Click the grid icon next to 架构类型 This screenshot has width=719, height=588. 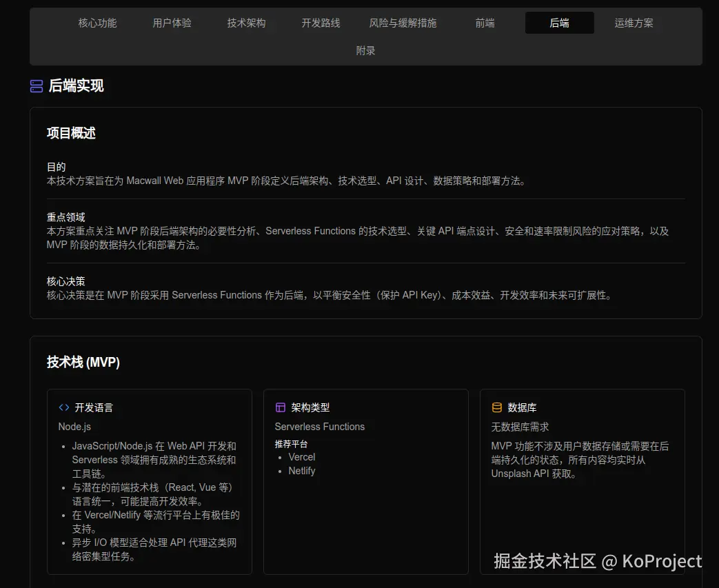point(281,407)
